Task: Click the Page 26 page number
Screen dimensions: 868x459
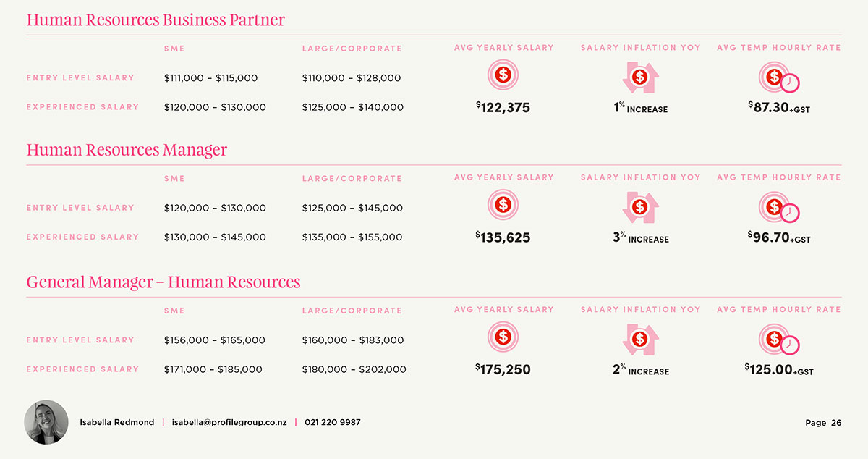Action: [823, 423]
